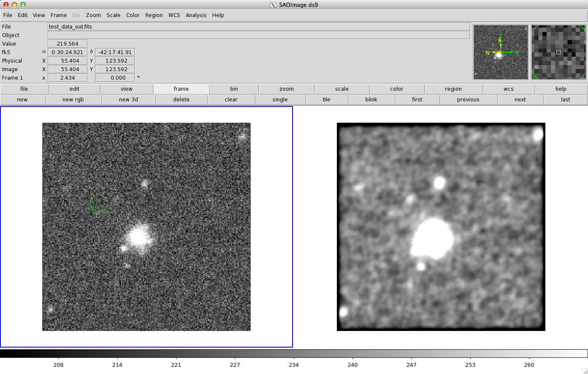This screenshot has width=588, height=374.
Task: Switch to 'single' frame display
Action: (280, 100)
